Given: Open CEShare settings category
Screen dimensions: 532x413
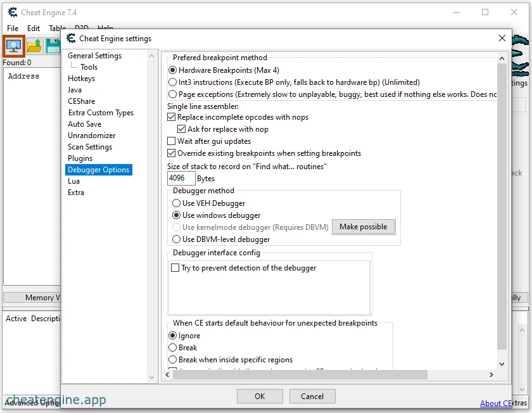Looking at the screenshot, I should point(82,101).
